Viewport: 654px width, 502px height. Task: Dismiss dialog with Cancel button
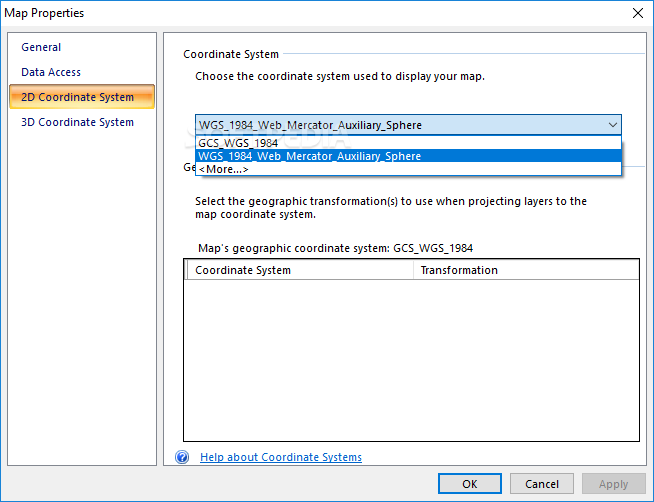tap(541, 484)
